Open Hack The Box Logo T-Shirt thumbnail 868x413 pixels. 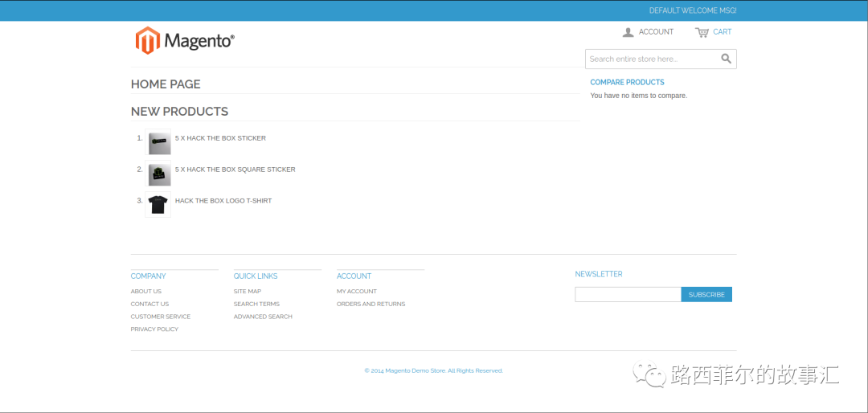(x=158, y=204)
